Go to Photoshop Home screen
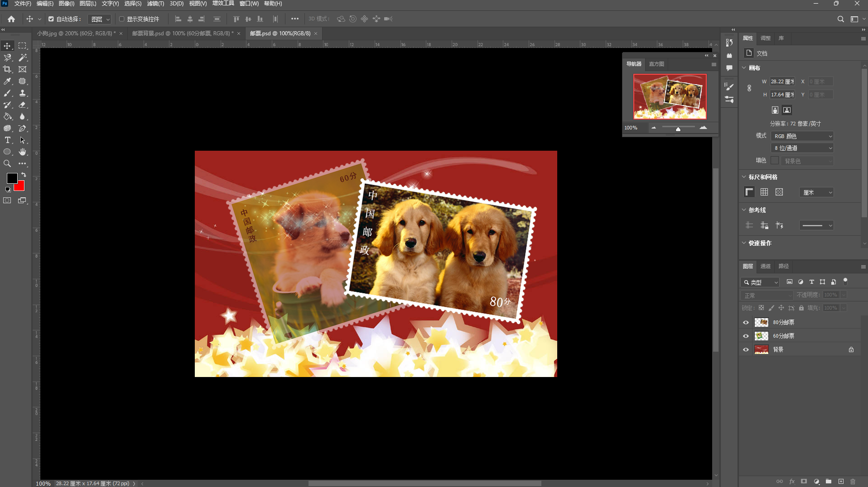Screen dimensions: 868x487 tap(11, 19)
